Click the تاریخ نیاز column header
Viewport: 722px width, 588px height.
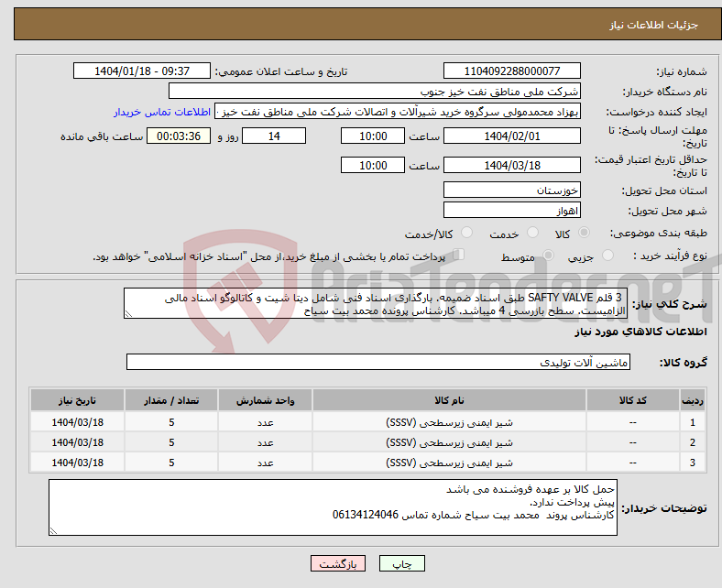click(x=78, y=401)
